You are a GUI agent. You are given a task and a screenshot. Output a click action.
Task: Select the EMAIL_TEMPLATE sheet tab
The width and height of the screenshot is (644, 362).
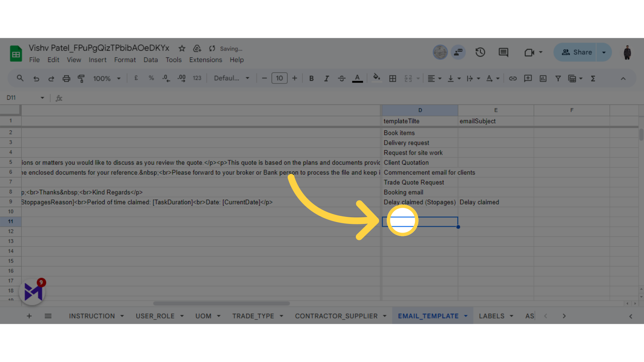[428, 316]
